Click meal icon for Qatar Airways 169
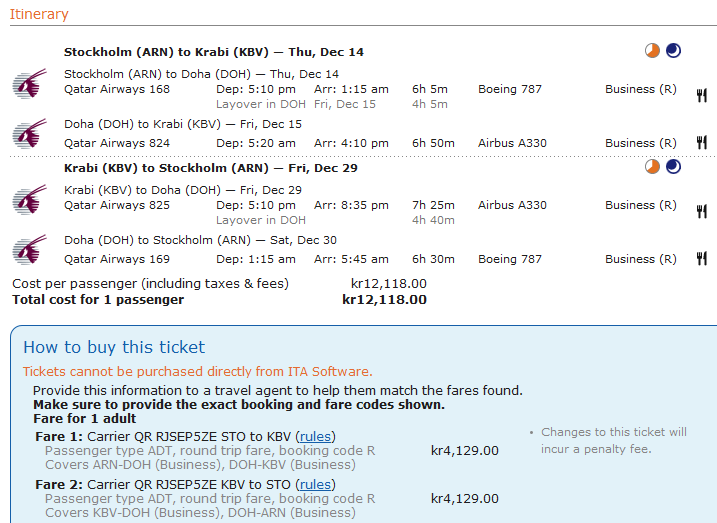Viewport: 717px width, 523px height. (x=702, y=259)
